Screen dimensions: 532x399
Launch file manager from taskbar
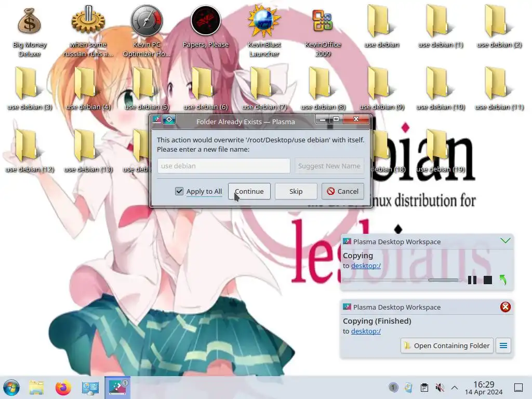click(x=36, y=388)
